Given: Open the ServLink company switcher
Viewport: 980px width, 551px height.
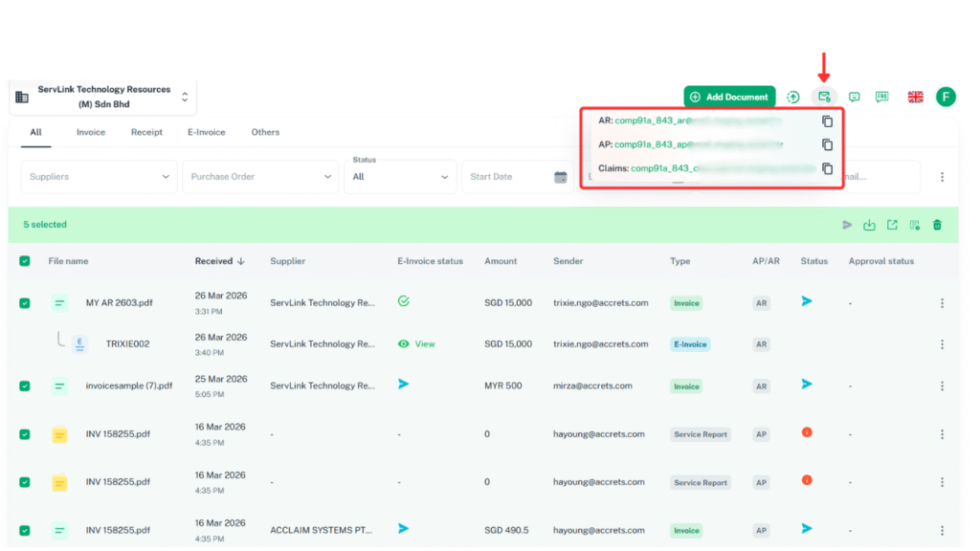Looking at the screenshot, I should pos(102,97).
